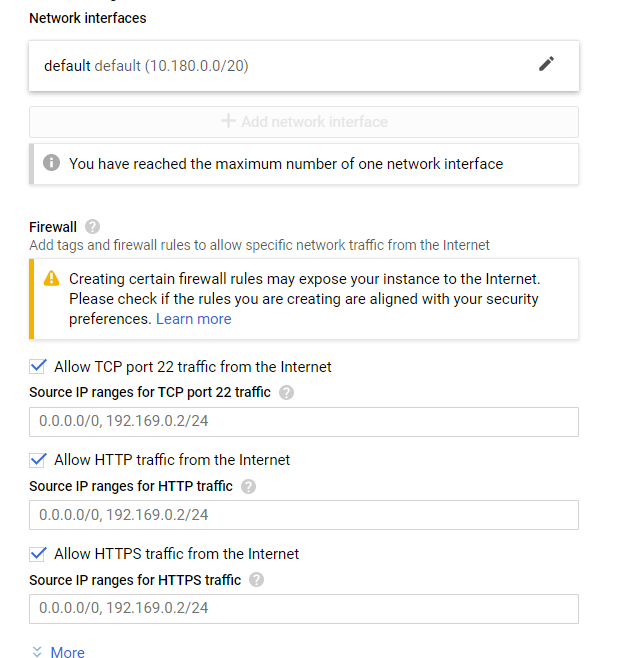Expand the More section

tap(58, 652)
